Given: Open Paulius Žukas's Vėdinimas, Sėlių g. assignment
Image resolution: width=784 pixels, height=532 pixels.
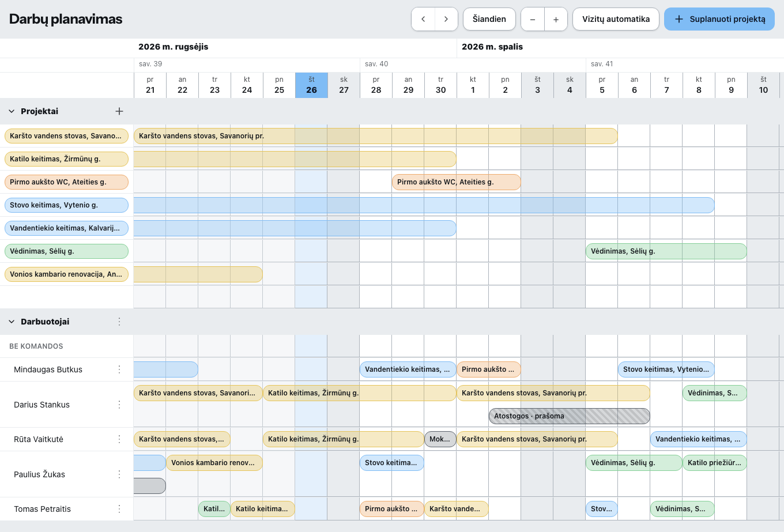Looking at the screenshot, I should pos(634,463).
